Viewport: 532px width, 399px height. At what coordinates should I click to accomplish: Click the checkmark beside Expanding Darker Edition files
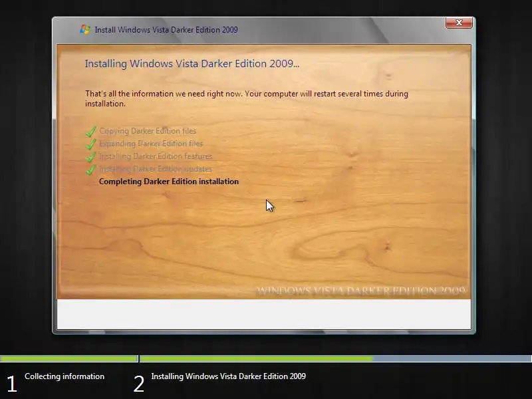coord(90,144)
